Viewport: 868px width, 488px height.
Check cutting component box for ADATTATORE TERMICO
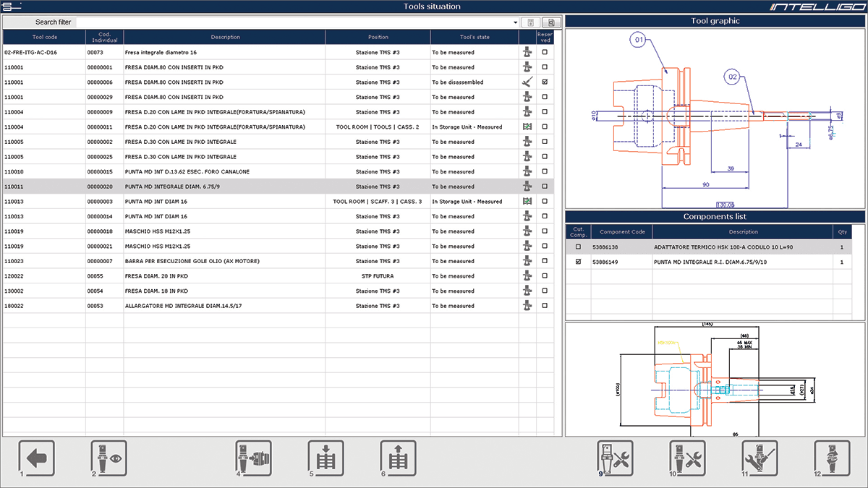(578, 247)
